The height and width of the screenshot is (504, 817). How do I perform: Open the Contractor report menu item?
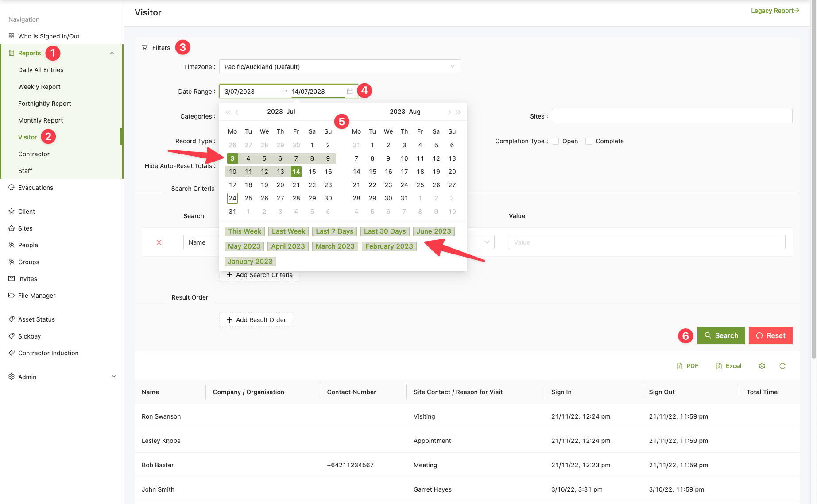tap(34, 154)
